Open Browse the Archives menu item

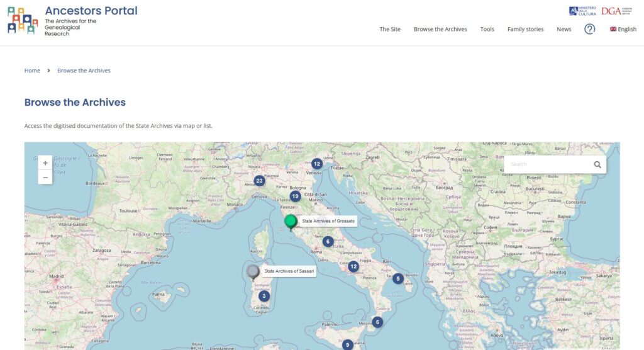coord(440,30)
